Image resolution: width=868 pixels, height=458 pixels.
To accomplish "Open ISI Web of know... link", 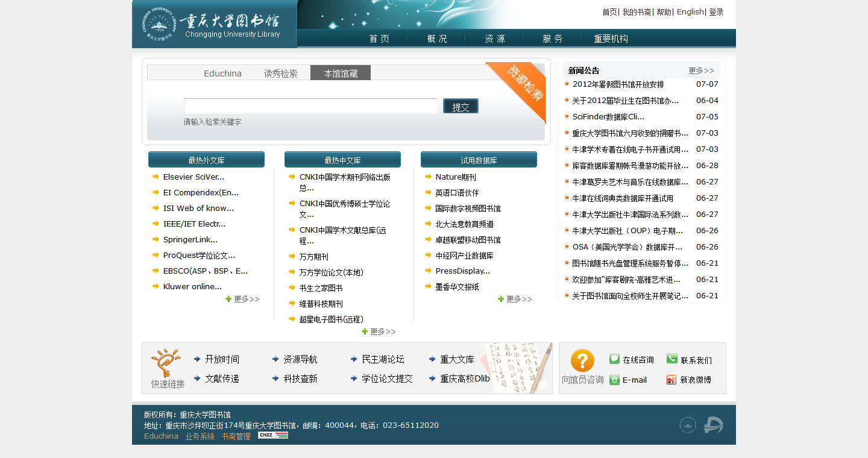I will coord(198,209).
